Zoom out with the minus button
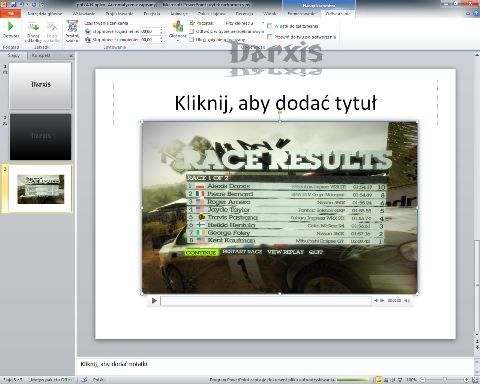 423,380
